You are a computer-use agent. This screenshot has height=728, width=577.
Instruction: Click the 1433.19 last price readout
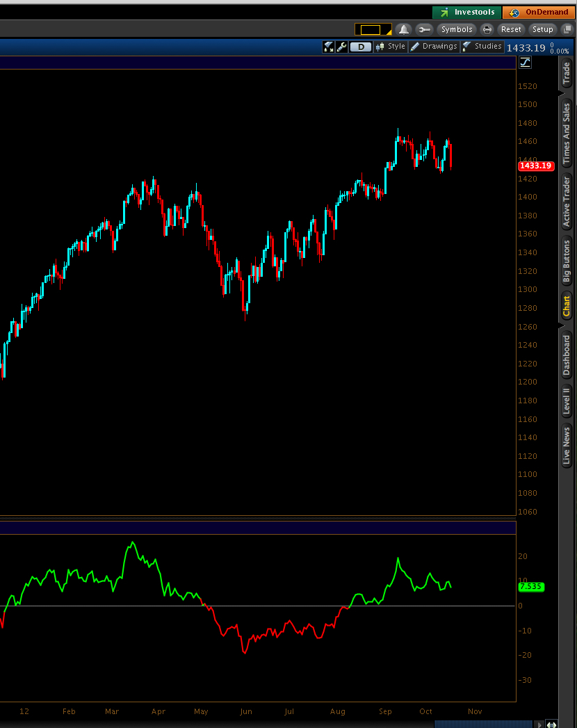(526, 48)
